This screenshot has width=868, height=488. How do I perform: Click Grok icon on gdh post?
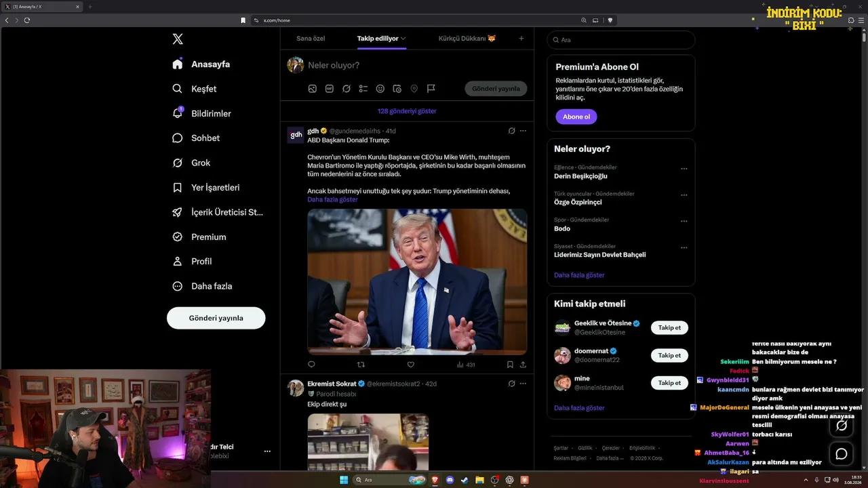[512, 131]
